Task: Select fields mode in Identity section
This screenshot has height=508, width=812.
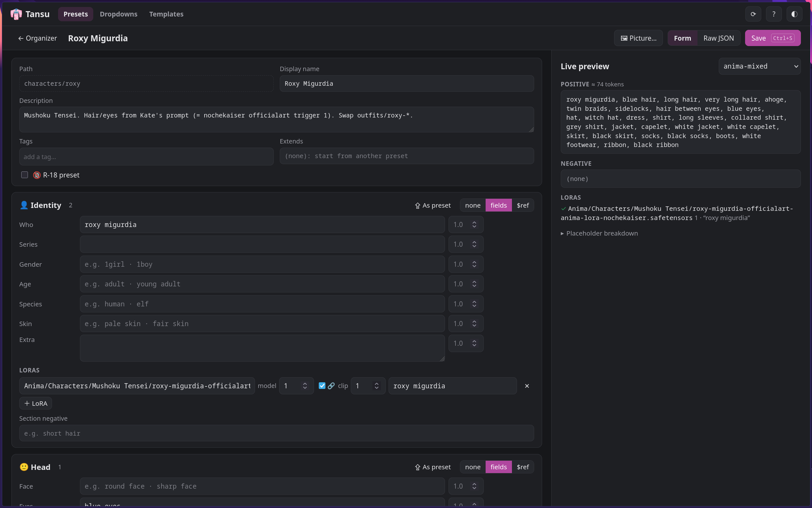Action: (499, 205)
